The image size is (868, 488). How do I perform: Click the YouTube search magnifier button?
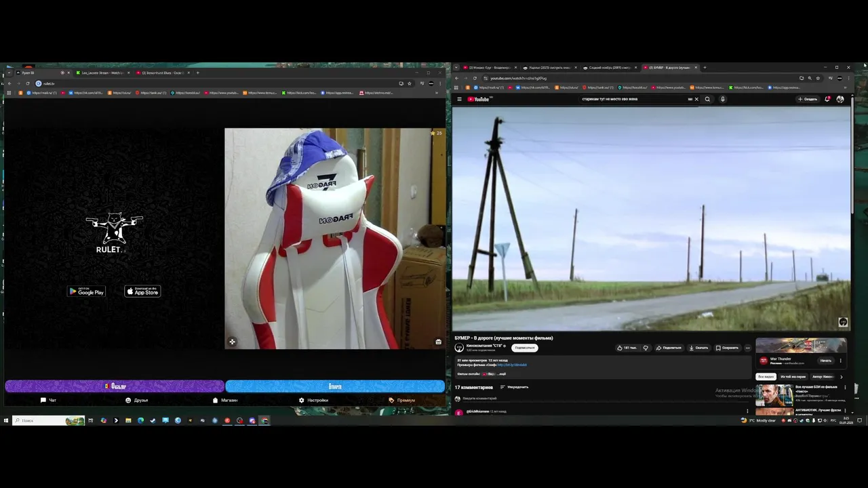click(x=707, y=99)
